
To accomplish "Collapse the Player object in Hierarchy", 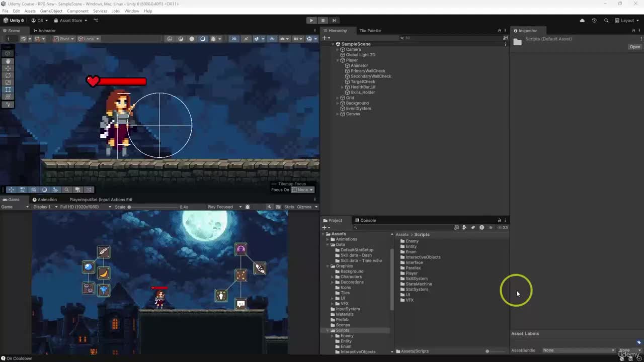I will coord(338,60).
